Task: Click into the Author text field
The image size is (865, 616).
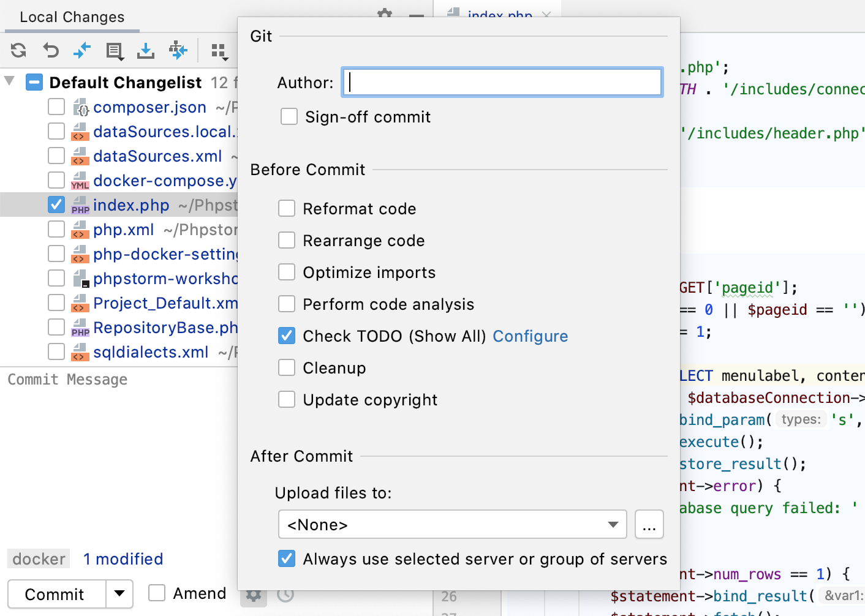Action: 502,82
